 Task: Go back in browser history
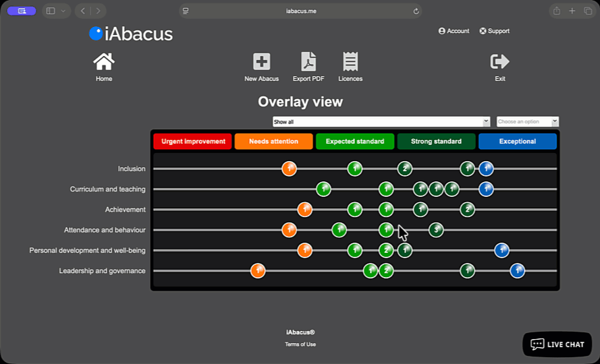click(x=82, y=11)
